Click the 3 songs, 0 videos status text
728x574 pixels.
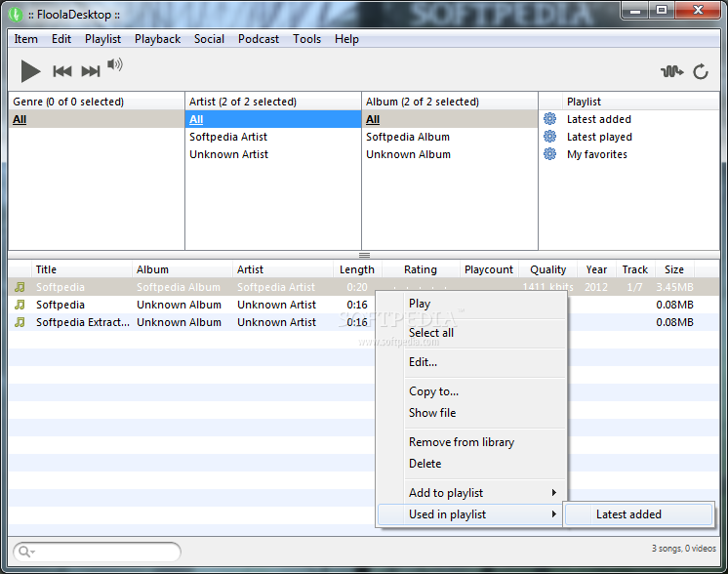coord(683,549)
